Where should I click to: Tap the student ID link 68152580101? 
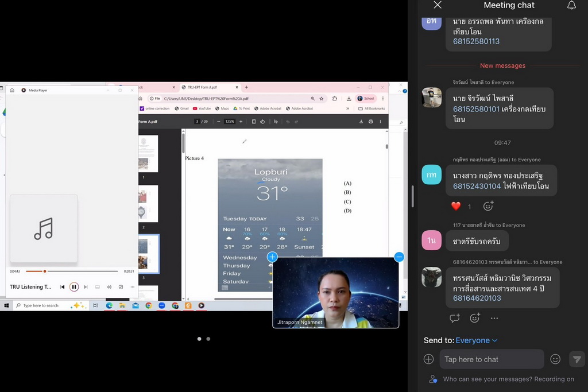tap(476, 109)
